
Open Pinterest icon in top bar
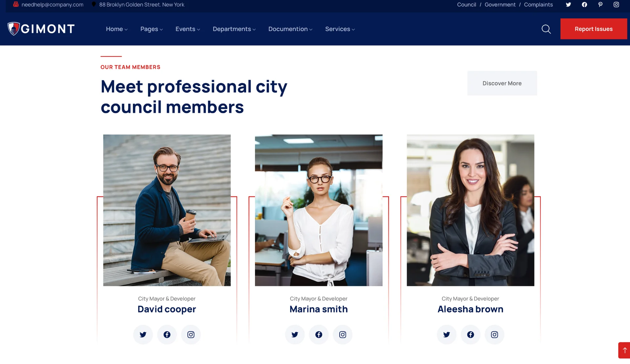pyautogui.click(x=600, y=5)
